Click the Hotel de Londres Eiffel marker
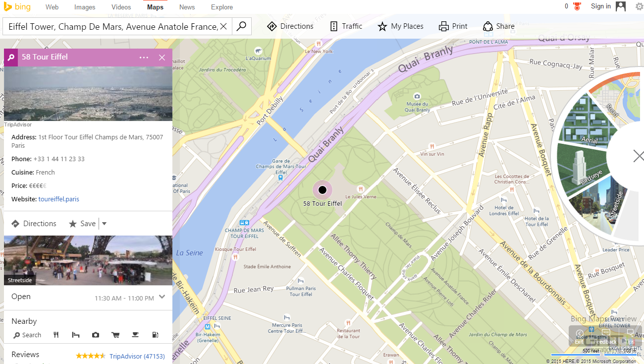 [x=504, y=200]
